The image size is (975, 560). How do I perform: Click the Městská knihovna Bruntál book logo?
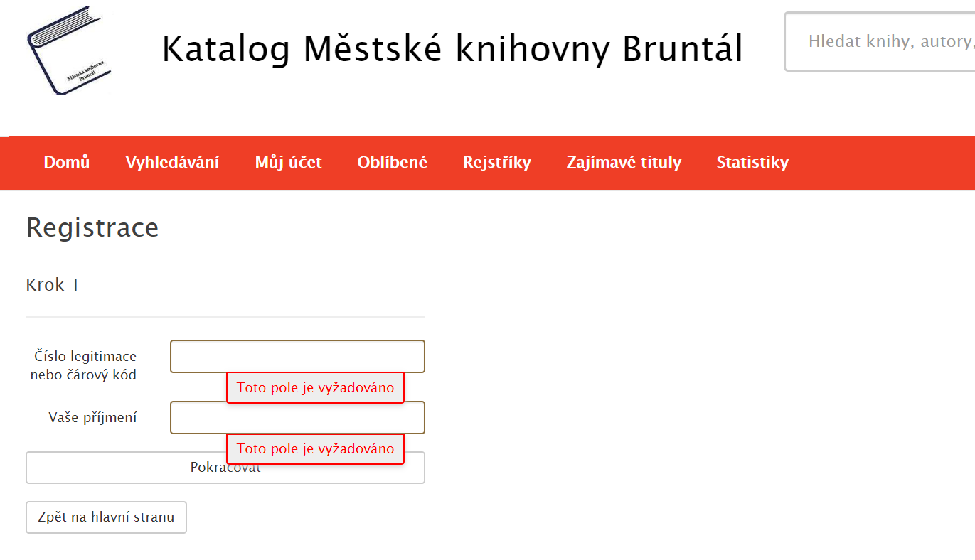pos(69,50)
